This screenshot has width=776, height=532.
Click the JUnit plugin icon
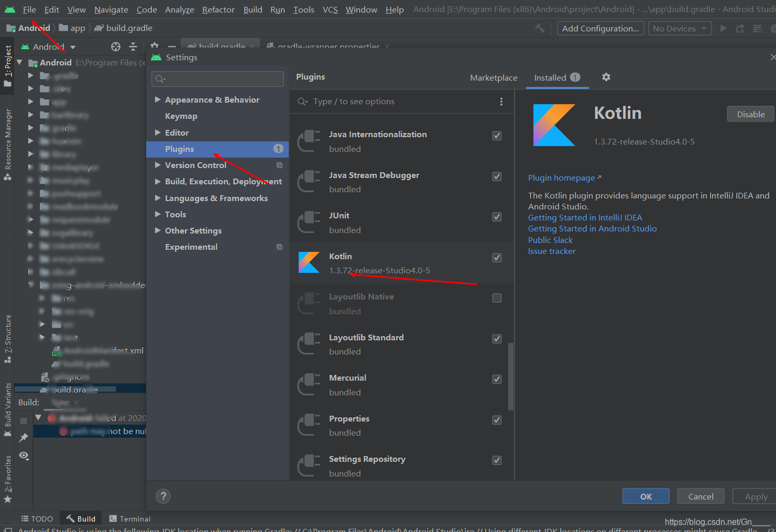click(x=309, y=222)
